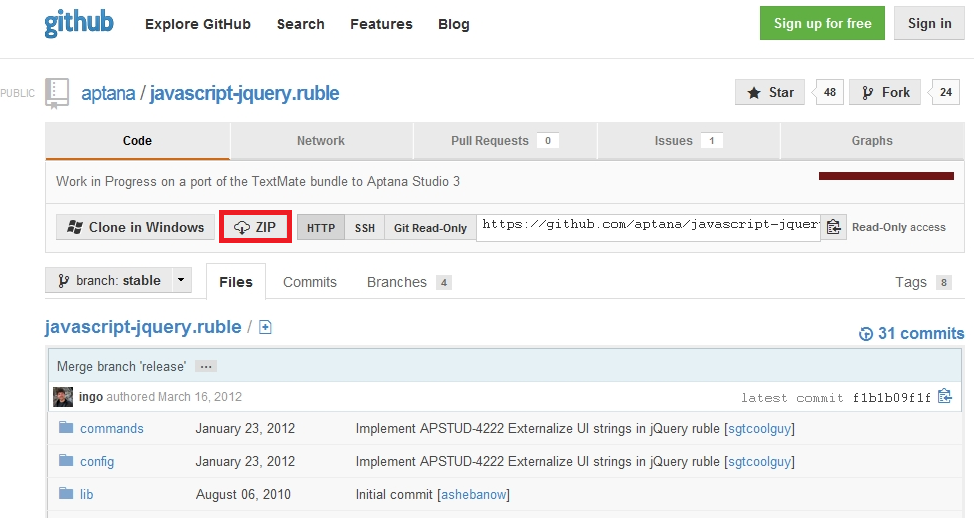This screenshot has width=974, height=518.
Task: Click the pull requests count badge 0
Action: coord(548,141)
